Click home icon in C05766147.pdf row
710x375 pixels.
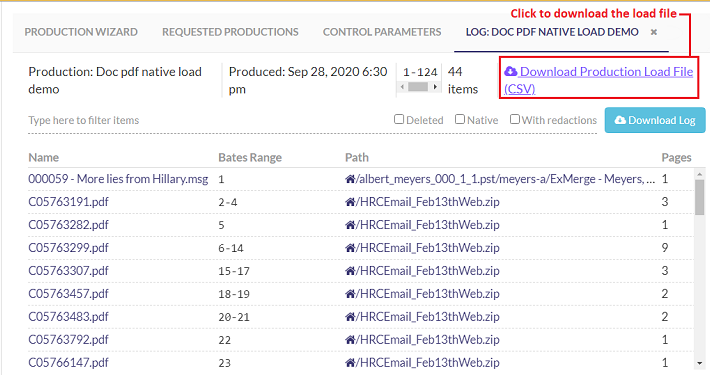tap(350, 363)
